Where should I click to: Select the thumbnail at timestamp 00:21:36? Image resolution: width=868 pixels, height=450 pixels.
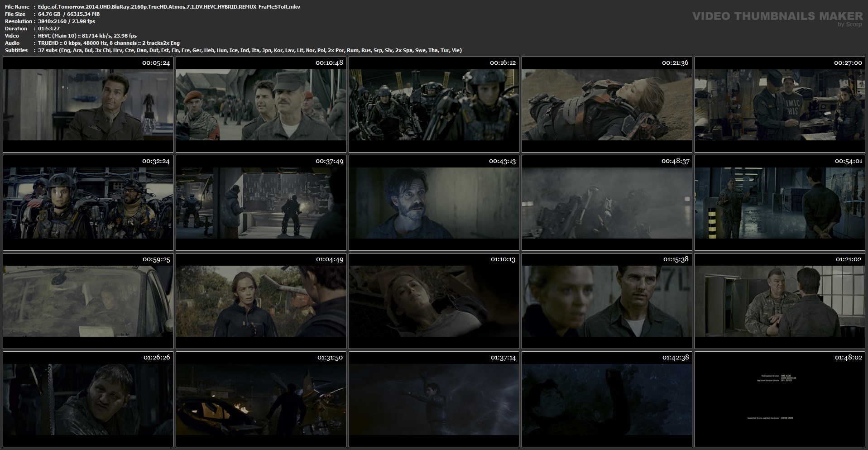(x=607, y=105)
